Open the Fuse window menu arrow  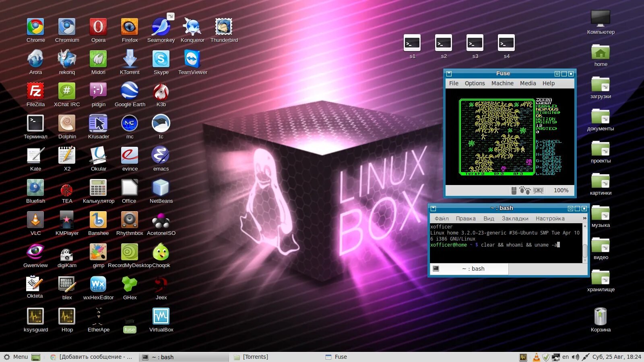pyautogui.click(x=449, y=74)
